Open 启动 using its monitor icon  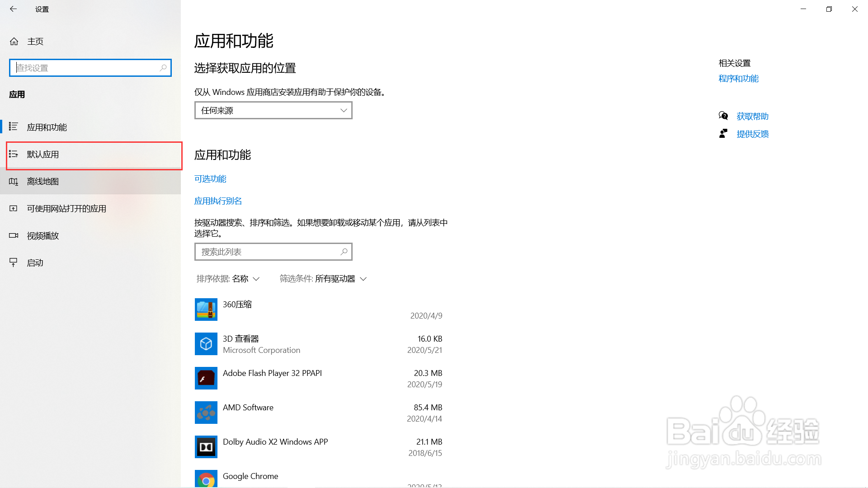(x=14, y=263)
